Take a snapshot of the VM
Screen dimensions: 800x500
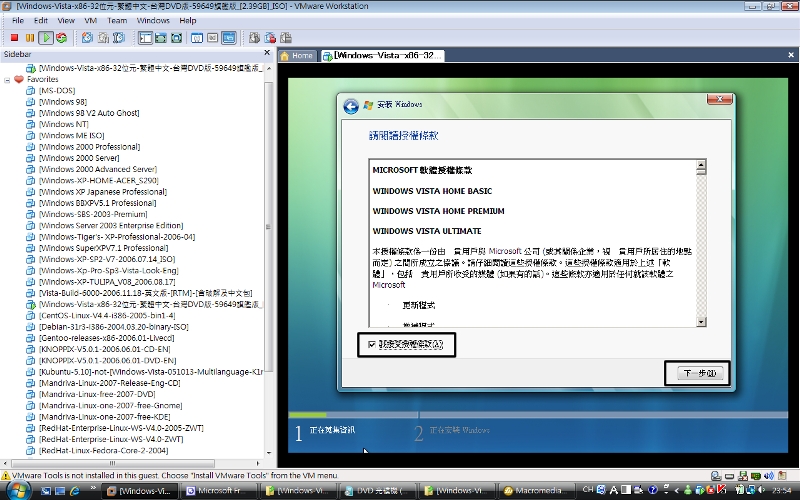88,38
